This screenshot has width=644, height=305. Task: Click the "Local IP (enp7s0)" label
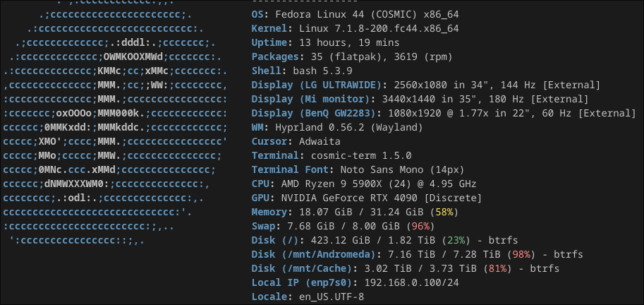304,282
